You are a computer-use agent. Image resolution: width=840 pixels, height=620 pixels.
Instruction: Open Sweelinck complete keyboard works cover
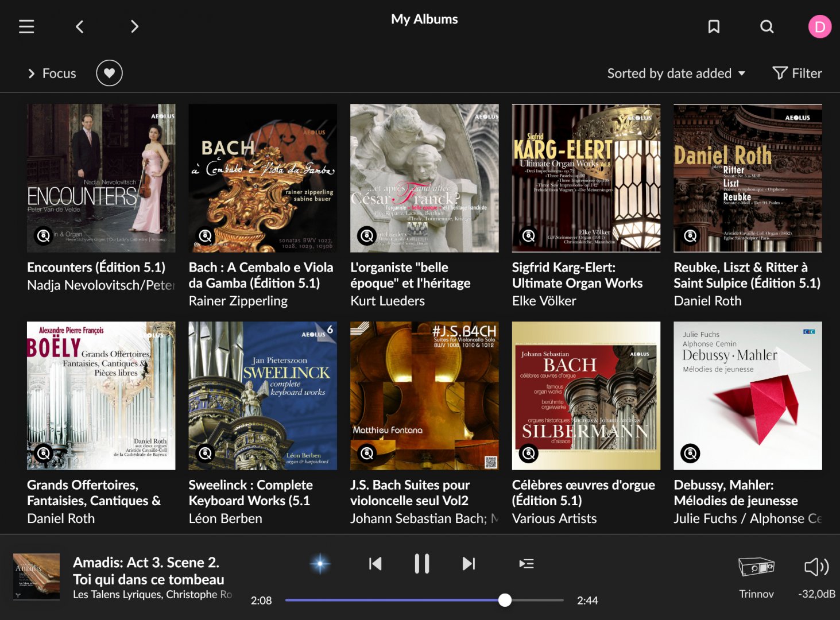click(263, 396)
